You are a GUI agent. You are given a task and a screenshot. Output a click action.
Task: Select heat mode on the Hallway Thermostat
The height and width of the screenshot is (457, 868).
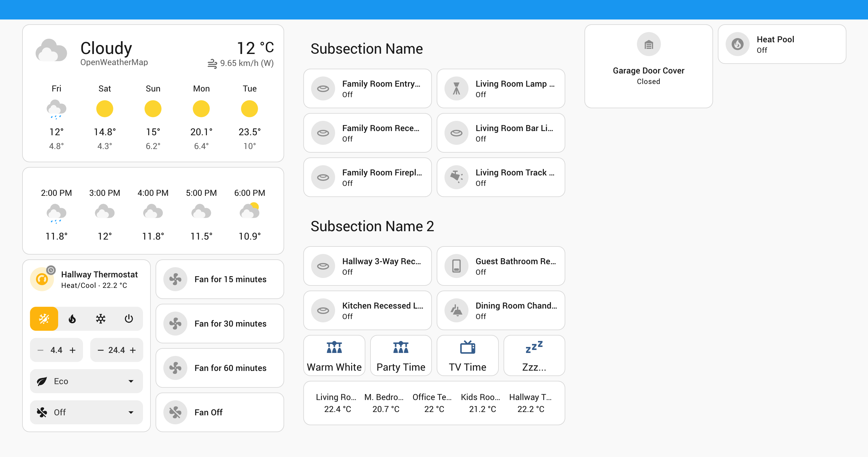pyautogui.click(x=72, y=318)
